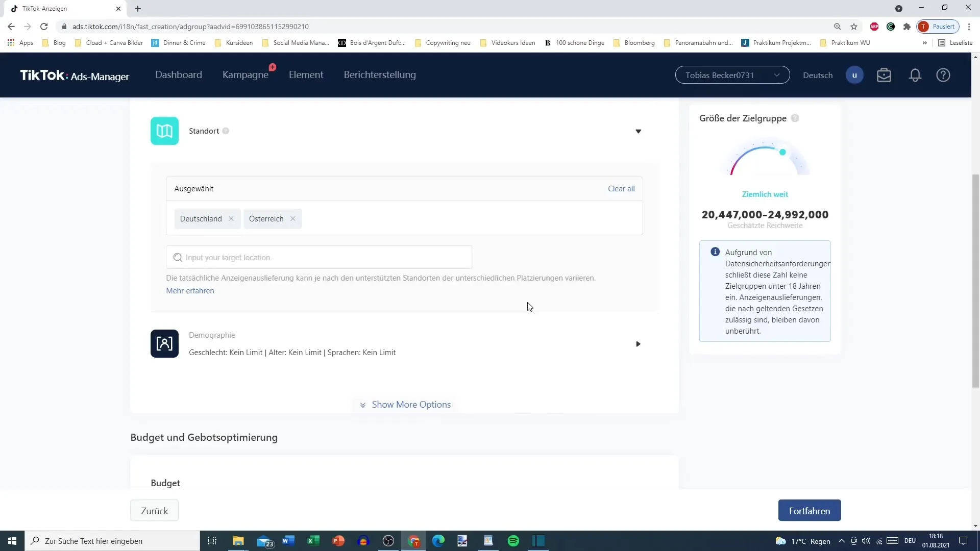Viewport: 980px width, 551px height.
Task: Open the briefcase business center icon
Action: point(884,76)
